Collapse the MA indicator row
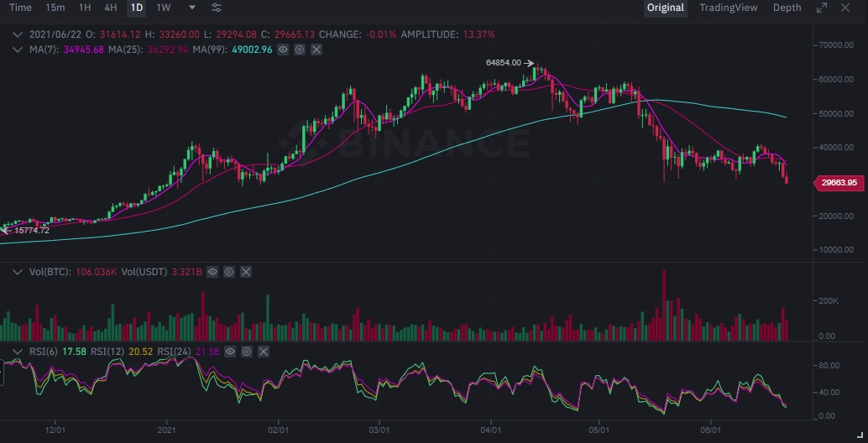 (19, 50)
